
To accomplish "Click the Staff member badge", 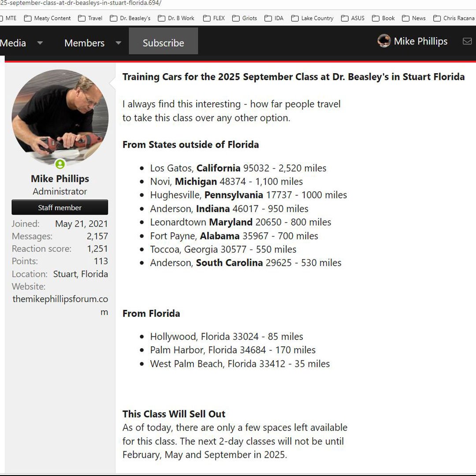I will (x=60, y=208).
